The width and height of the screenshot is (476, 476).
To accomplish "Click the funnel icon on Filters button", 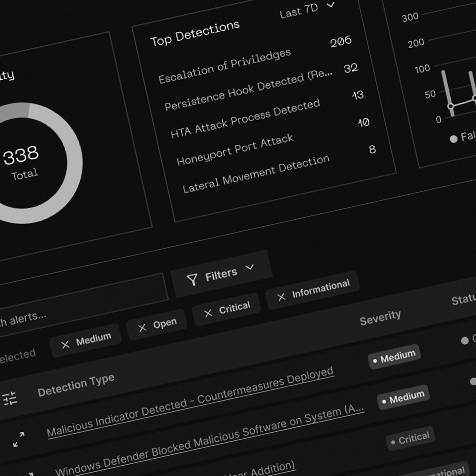I will tap(192, 279).
